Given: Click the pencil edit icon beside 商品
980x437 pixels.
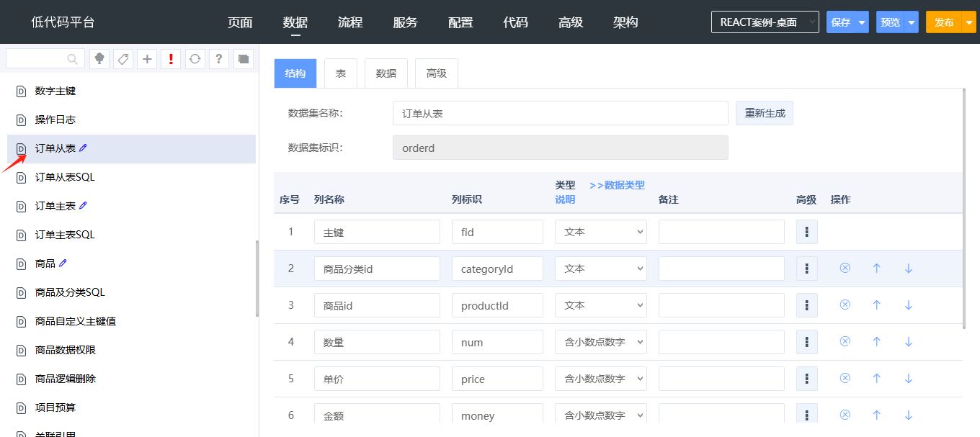Looking at the screenshot, I should click(x=63, y=263).
